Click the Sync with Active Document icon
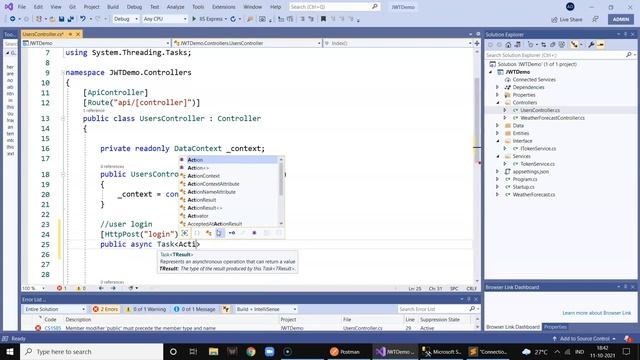 tap(544, 45)
